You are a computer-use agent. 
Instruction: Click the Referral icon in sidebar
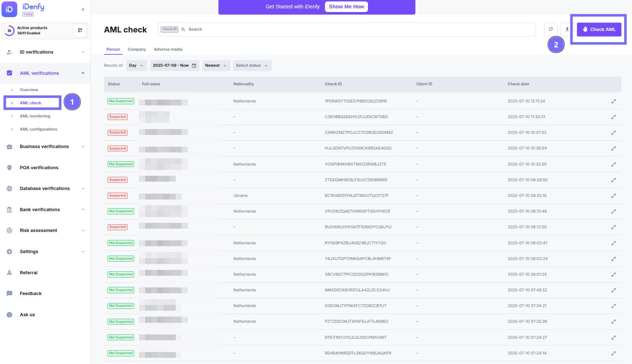click(9, 273)
